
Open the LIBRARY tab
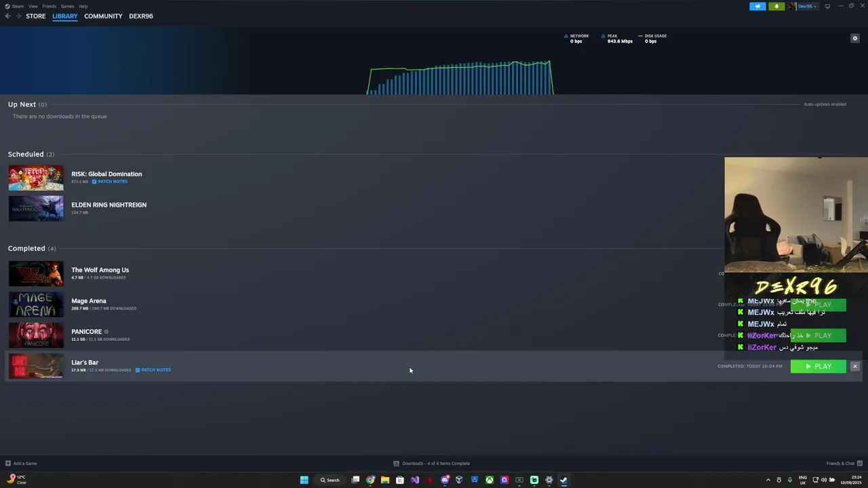pyautogui.click(x=65, y=16)
